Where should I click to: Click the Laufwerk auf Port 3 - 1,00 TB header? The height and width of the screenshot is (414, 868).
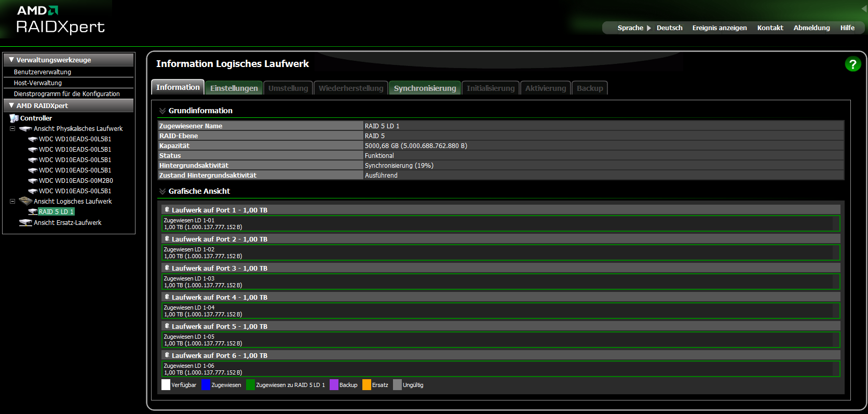point(501,268)
